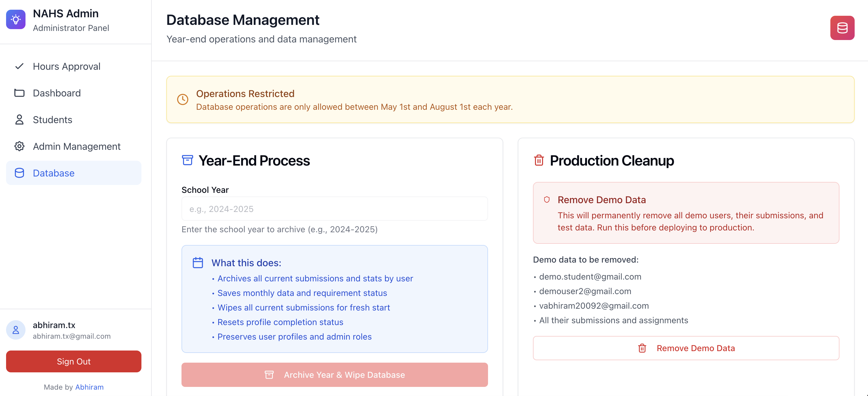The width and height of the screenshot is (868, 396).
Task: Click the School Year input field
Action: point(334,209)
